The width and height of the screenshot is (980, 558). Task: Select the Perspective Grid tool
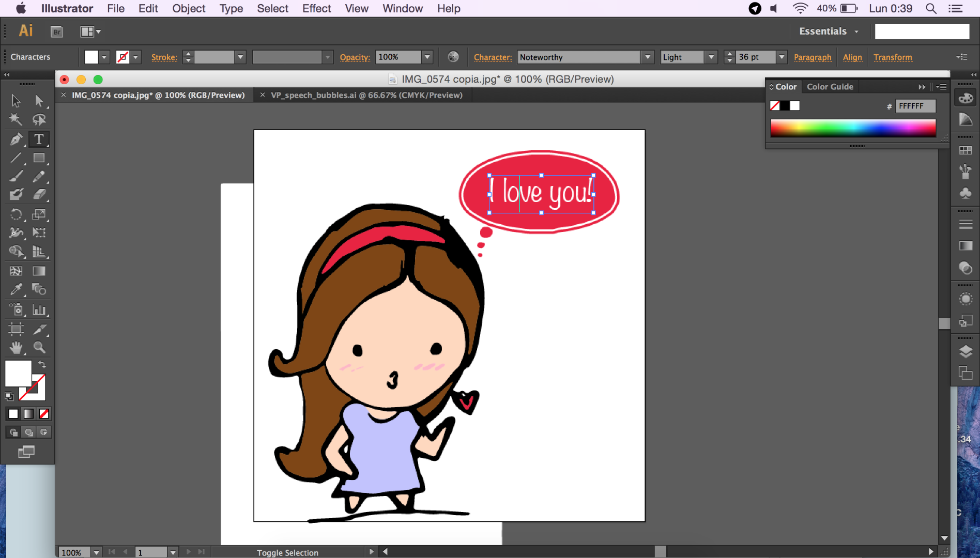click(x=39, y=252)
